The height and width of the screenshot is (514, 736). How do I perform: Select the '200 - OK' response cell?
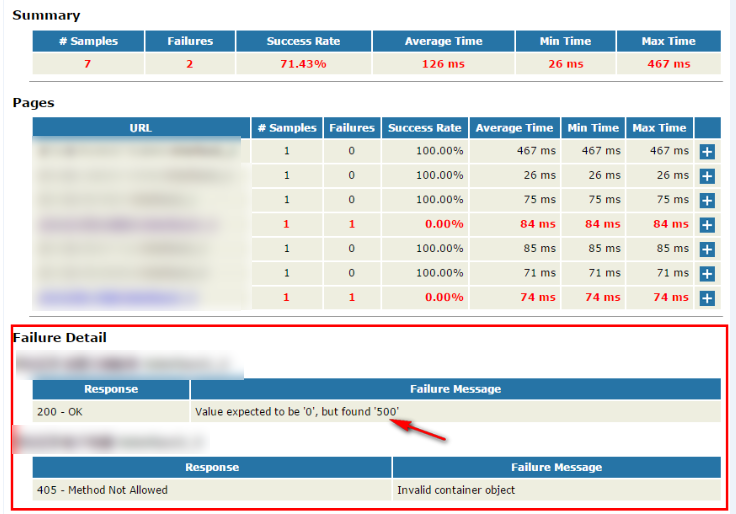[x=111, y=412]
